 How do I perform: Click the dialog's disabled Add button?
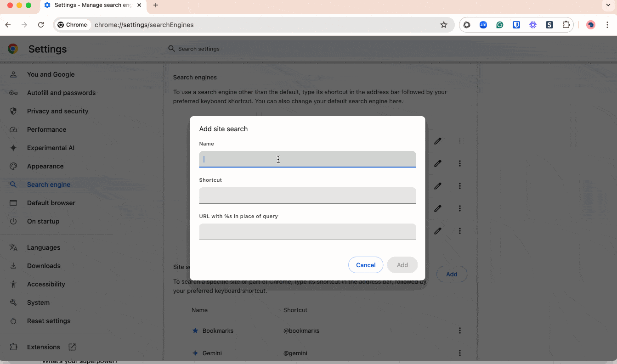pos(402,265)
